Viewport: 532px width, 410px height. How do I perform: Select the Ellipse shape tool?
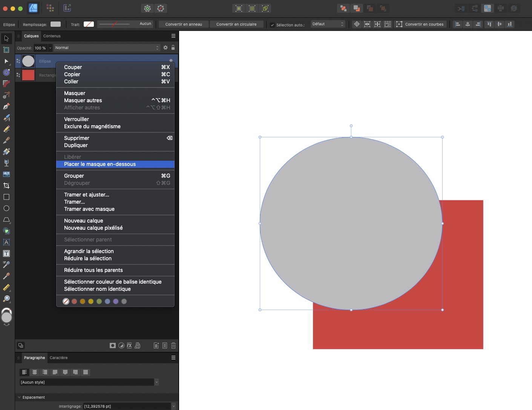tap(6, 208)
